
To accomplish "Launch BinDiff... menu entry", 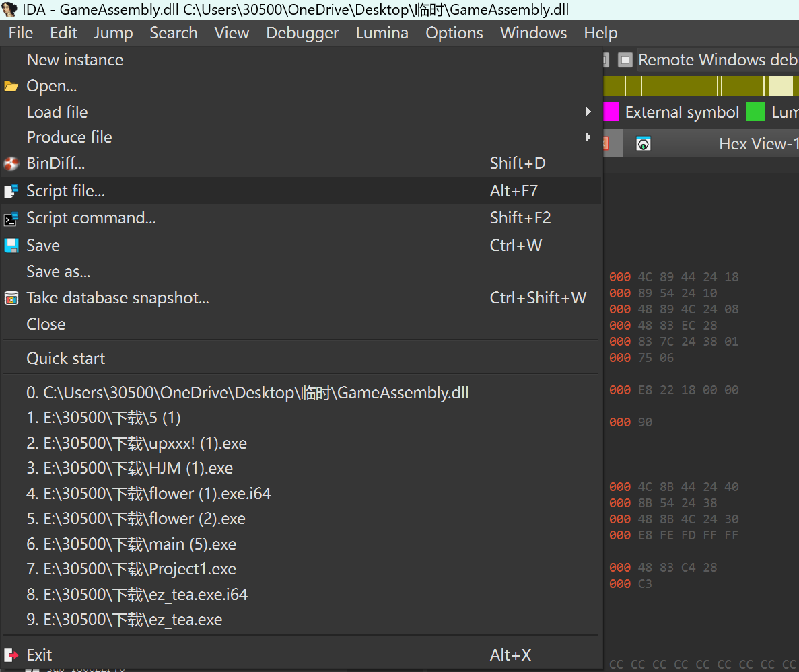I will click(x=301, y=163).
